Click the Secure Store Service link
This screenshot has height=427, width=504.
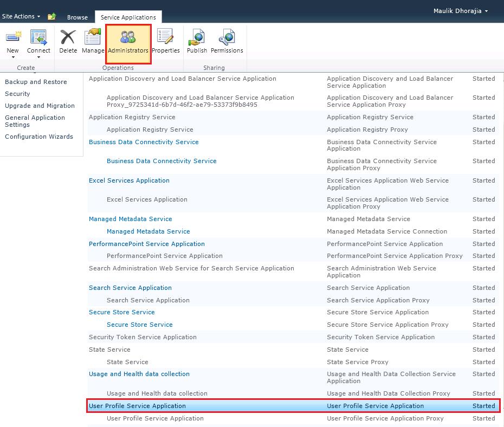click(x=121, y=312)
